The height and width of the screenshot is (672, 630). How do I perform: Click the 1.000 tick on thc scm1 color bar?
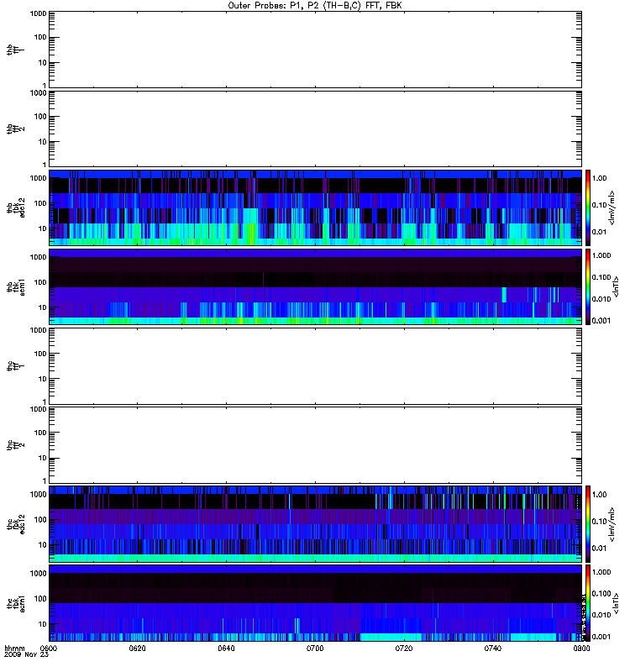tap(601, 572)
